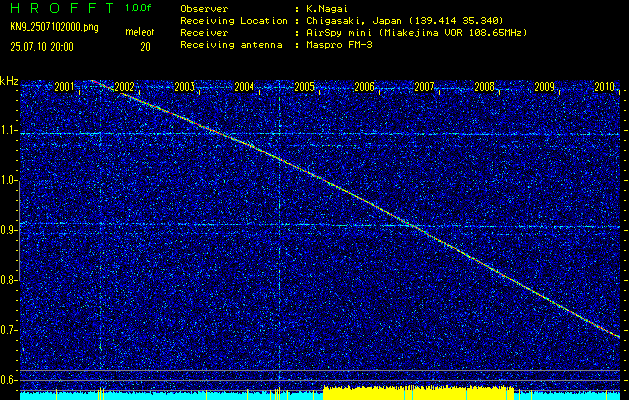Click the HROFFT title text

tap(63, 8)
